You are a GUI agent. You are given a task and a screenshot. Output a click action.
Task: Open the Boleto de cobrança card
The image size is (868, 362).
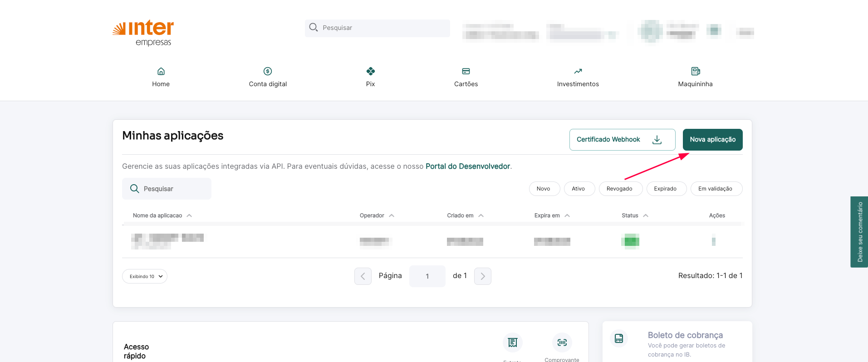point(677,342)
